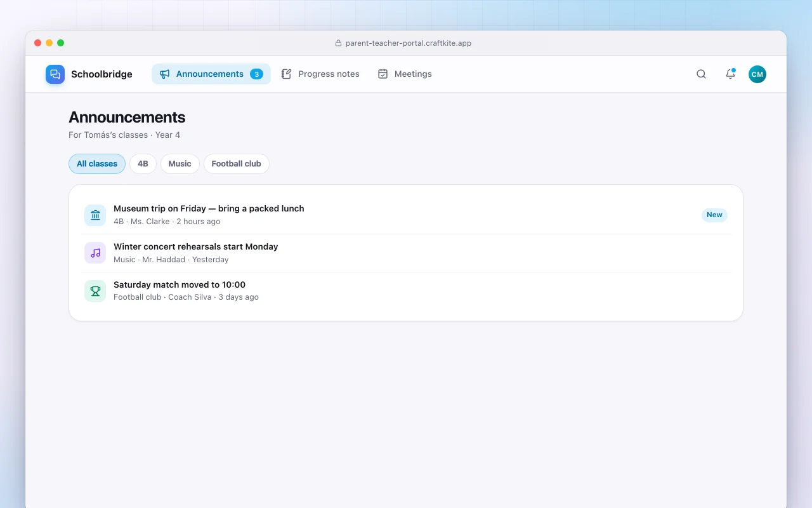The width and height of the screenshot is (812, 508).
Task: Filter announcements by Music
Action: (x=180, y=164)
